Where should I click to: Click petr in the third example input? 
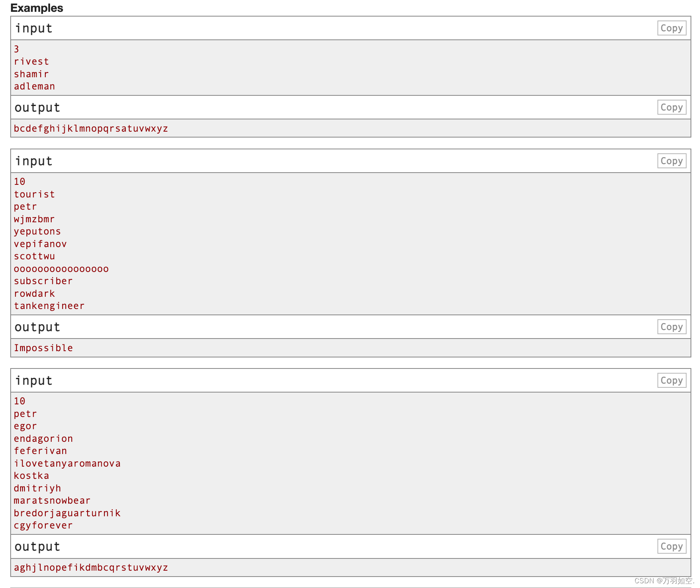25,413
